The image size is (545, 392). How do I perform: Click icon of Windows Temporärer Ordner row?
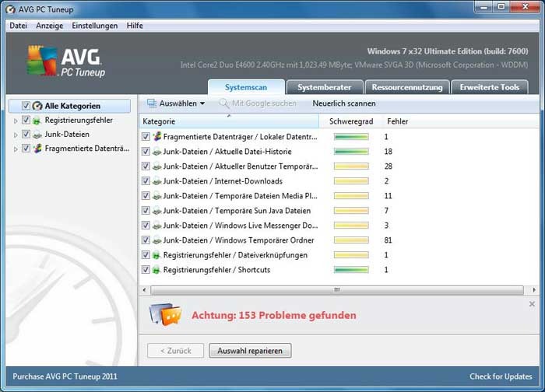point(157,240)
